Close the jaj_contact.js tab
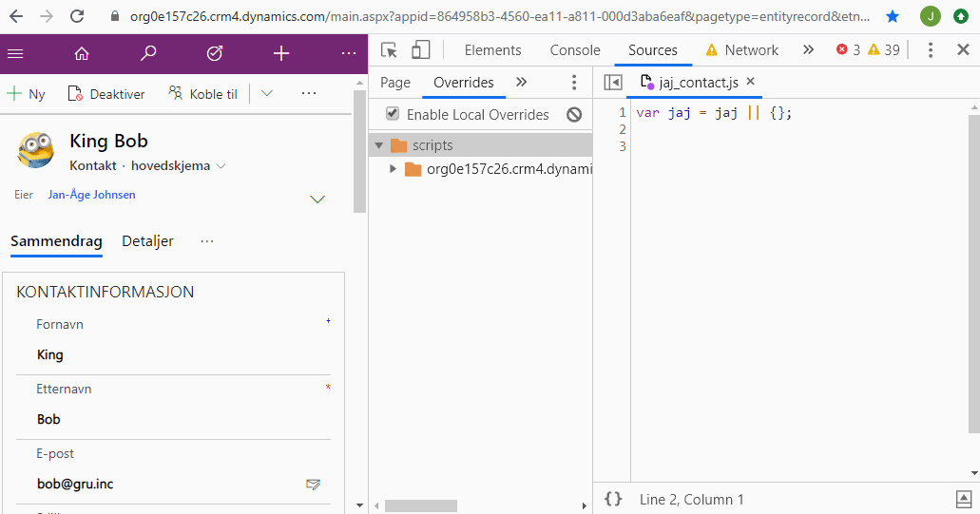The image size is (980, 514). pyautogui.click(x=751, y=81)
